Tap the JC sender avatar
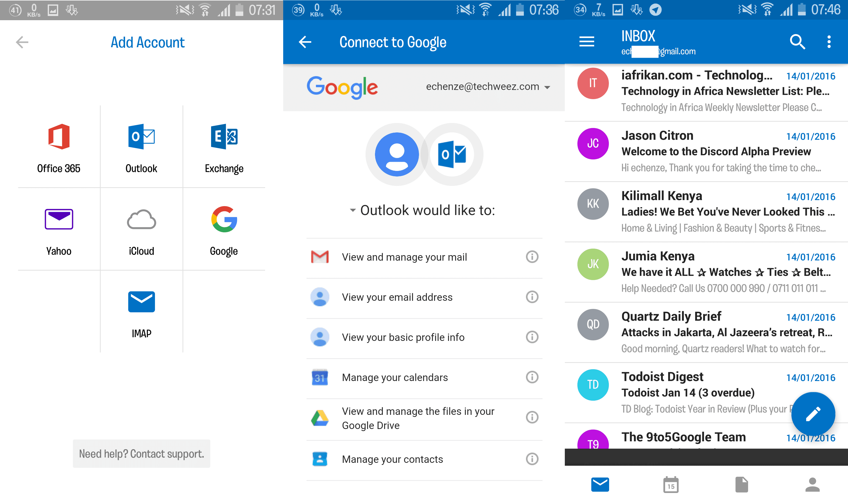This screenshot has height=504, width=848. click(x=593, y=143)
